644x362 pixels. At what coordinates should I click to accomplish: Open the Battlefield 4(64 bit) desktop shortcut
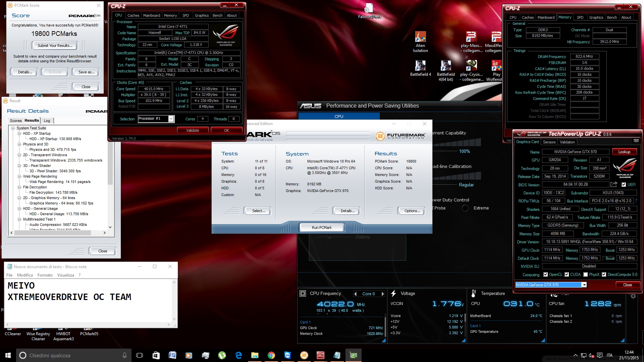(x=446, y=71)
